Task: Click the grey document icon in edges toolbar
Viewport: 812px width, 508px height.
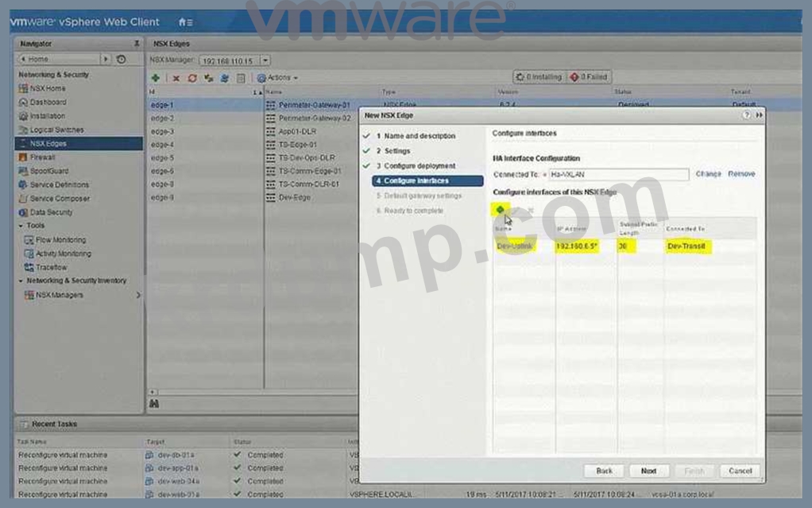Action: click(x=241, y=78)
